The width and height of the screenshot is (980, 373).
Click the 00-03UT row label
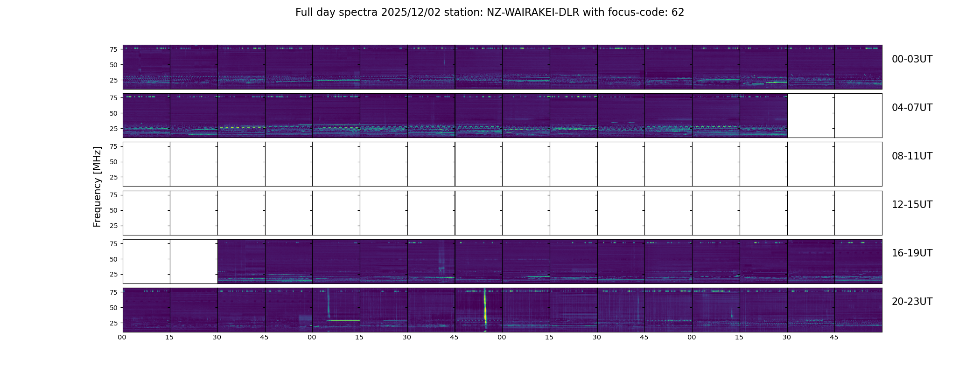(912, 59)
